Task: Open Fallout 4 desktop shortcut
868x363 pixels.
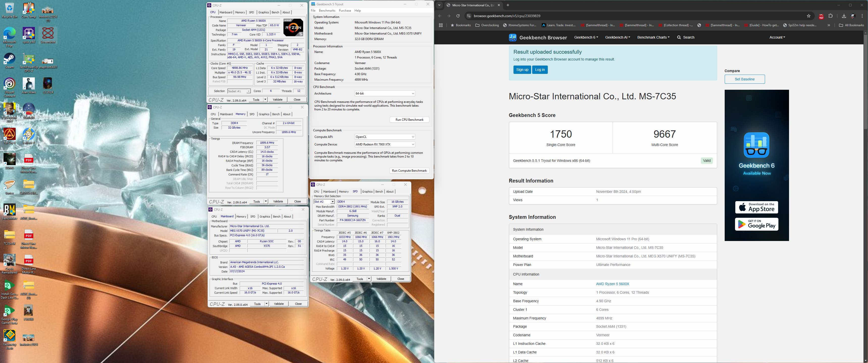Action: pyautogui.click(x=29, y=136)
